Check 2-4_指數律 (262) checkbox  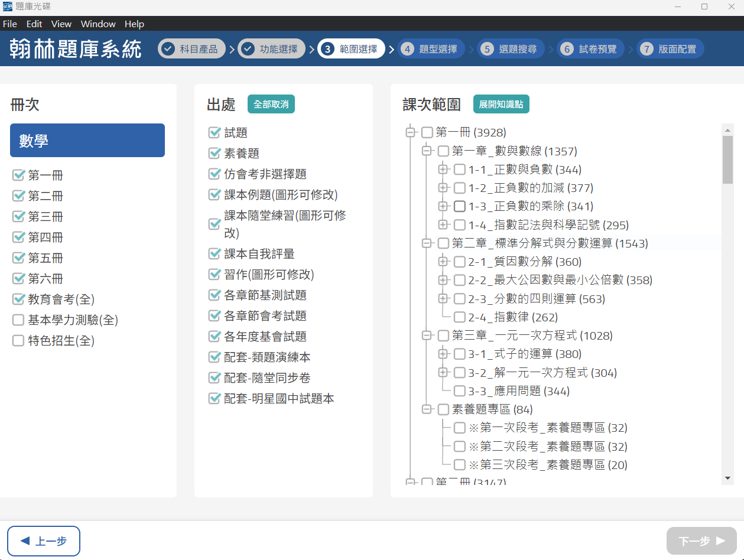pos(460,317)
